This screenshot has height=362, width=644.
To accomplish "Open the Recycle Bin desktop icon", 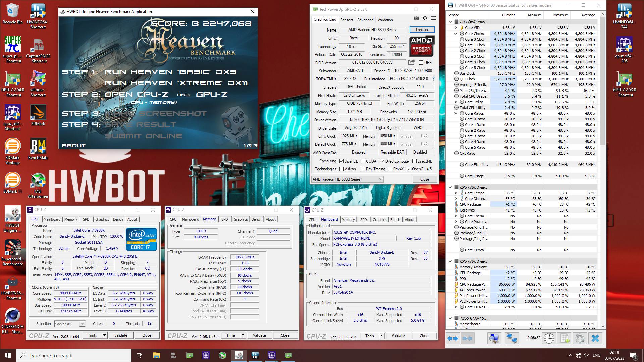I will click(x=13, y=14).
